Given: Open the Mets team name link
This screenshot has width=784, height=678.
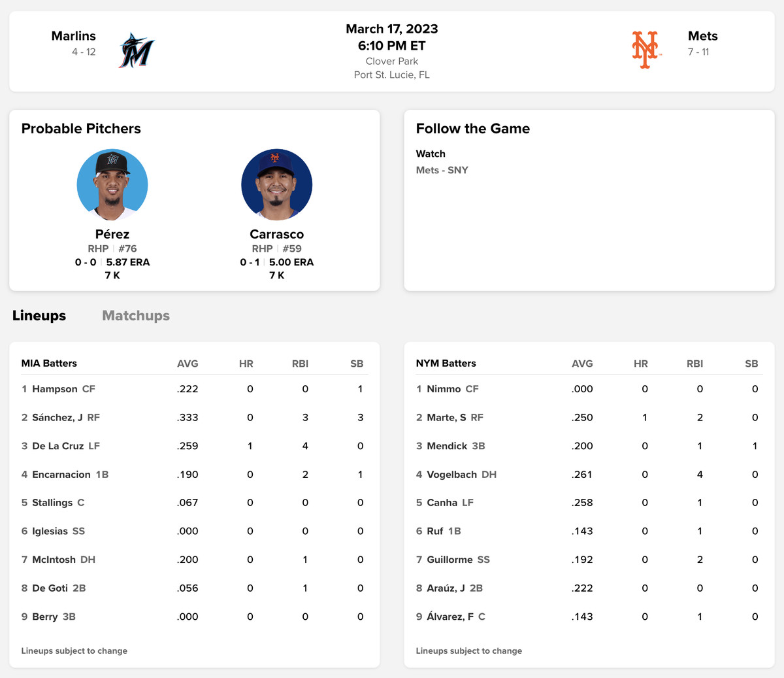Looking at the screenshot, I should coord(702,36).
